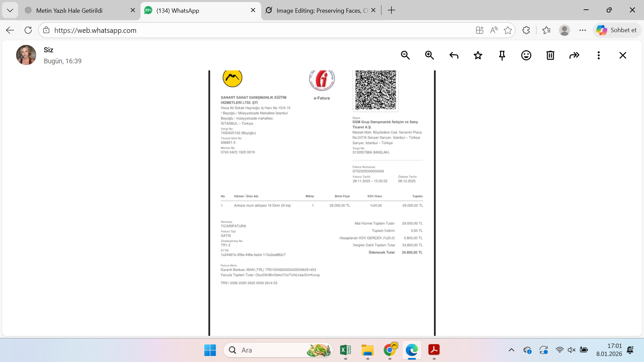This screenshot has height=362, width=644.
Task: Open the app available icon in address bar
Action: pyautogui.click(x=480, y=30)
